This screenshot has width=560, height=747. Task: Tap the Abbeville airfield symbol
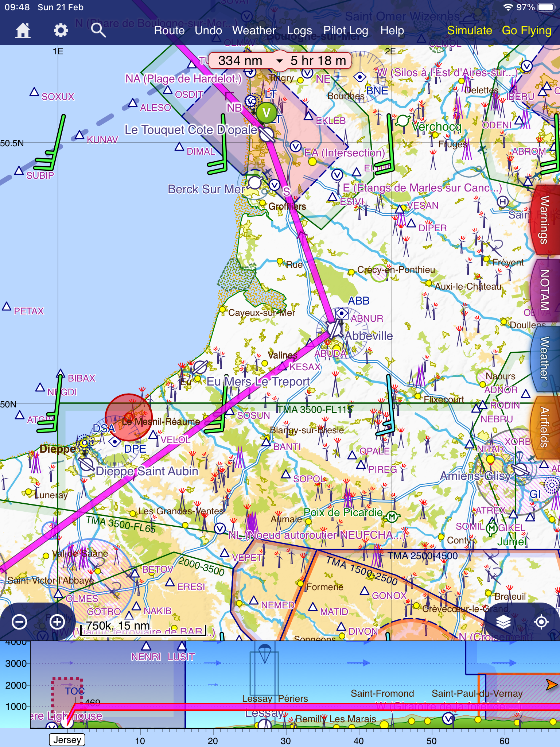(334, 329)
